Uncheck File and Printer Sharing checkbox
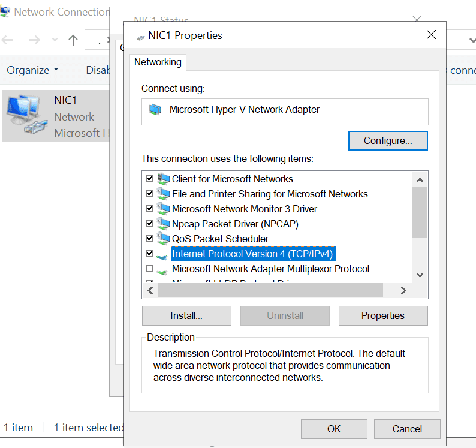The image size is (476, 448). 149,193
